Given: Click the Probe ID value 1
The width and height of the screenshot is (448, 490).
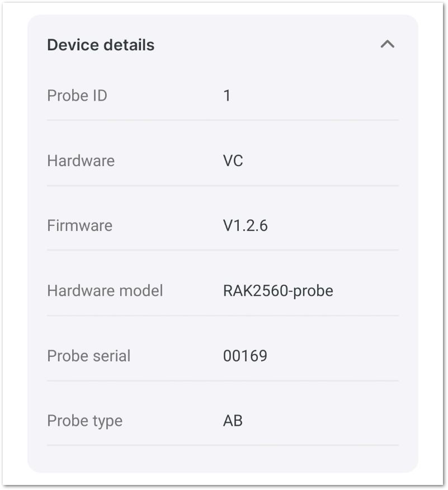Looking at the screenshot, I should tap(227, 95).
